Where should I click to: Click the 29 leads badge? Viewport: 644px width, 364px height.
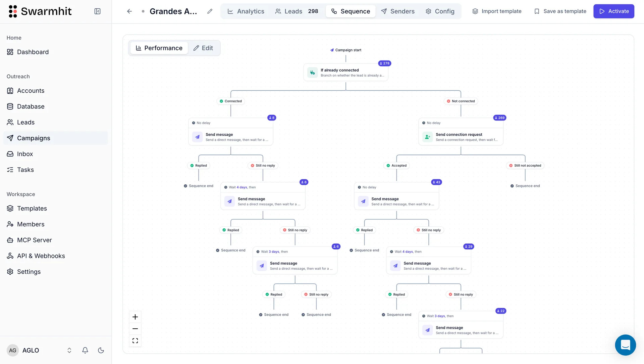tap(469, 246)
